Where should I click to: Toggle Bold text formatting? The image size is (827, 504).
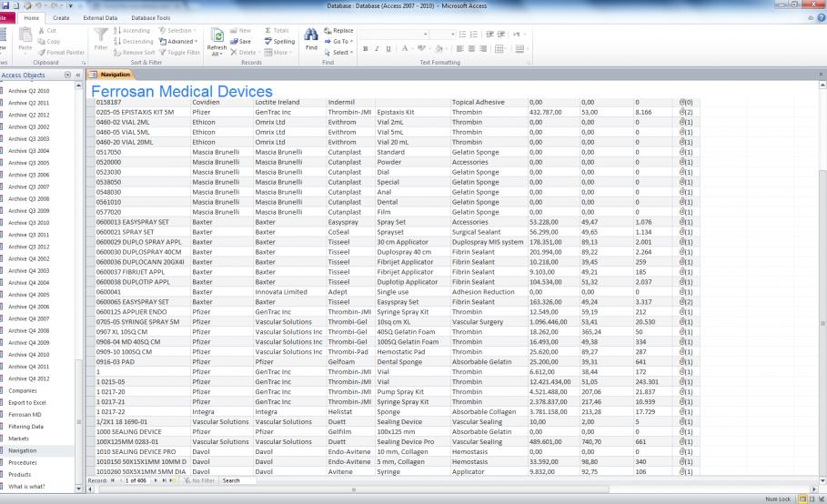[x=365, y=49]
